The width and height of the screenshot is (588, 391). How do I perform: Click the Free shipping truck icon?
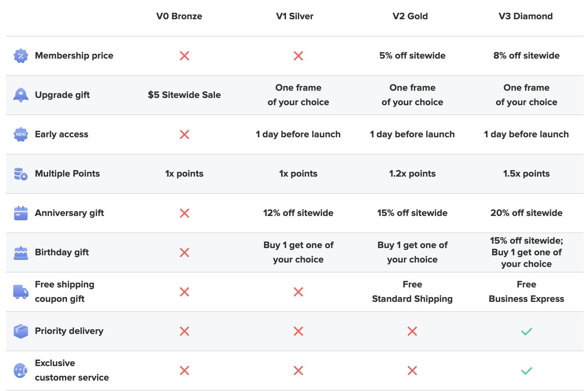pyautogui.click(x=21, y=292)
